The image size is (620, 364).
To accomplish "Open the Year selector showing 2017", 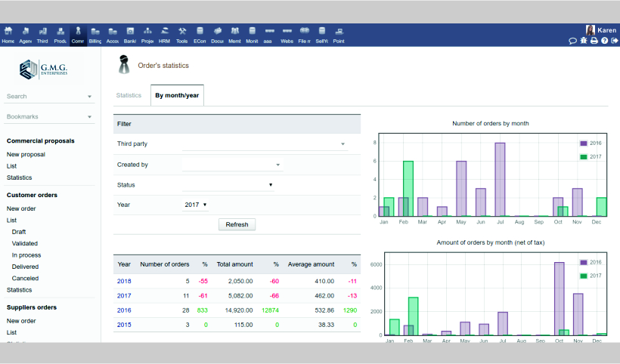I will (x=195, y=205).
